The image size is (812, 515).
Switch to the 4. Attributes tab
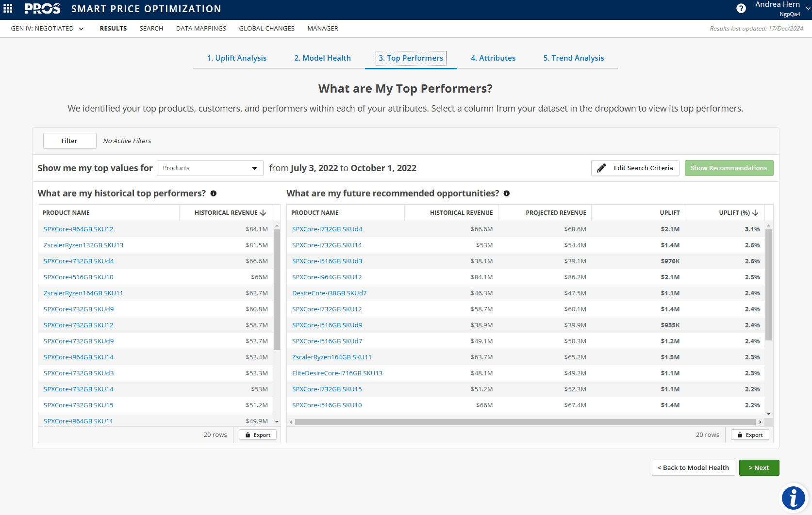coord(493,58)
